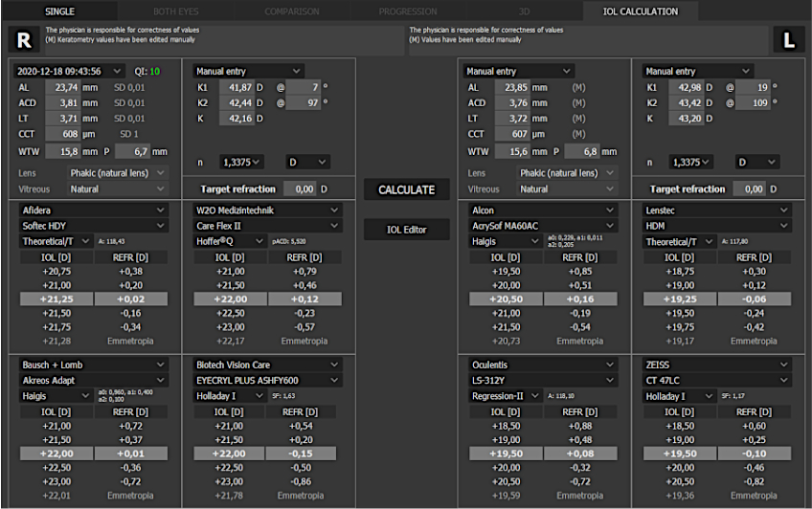Expand left eye Lens Phakic dropdown
The image size is (812, 509).
[567, 173]
